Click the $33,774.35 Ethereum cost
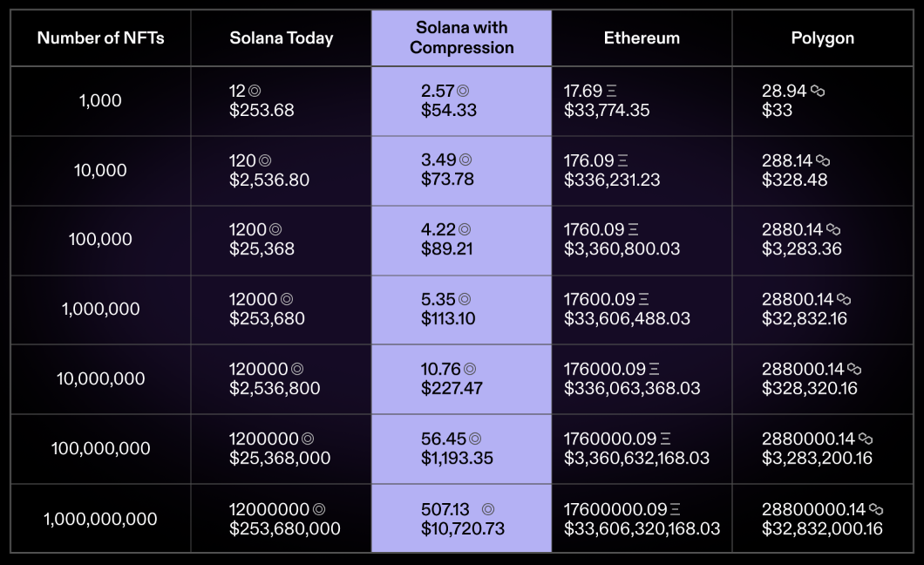The width and height of the screenshot is (924, 565). (x=607, y=110)
